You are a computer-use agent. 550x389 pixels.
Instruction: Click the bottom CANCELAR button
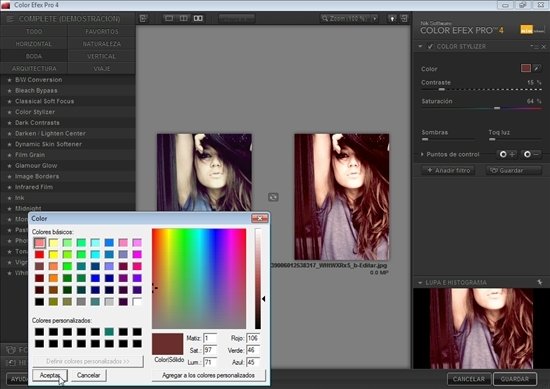click(x=469, y=379)
